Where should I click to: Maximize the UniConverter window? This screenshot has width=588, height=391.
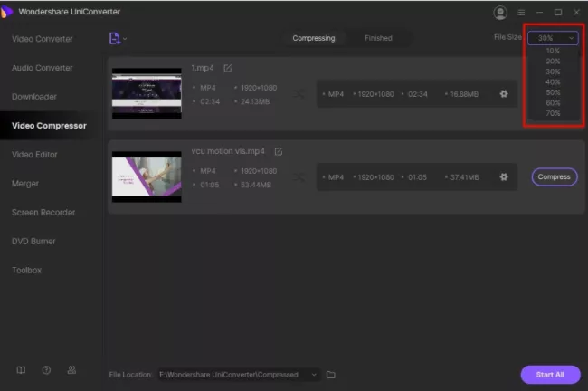[x=558, y=13]
